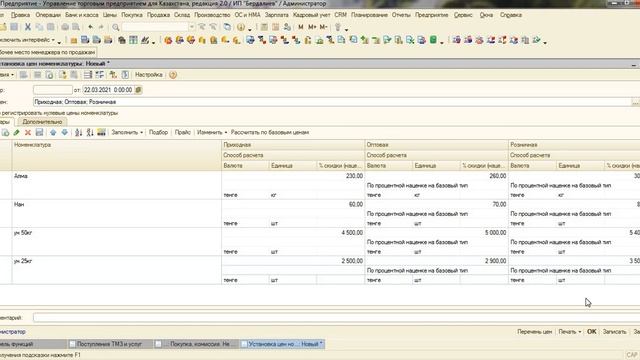Viewport: 640px width, 360px height.
Task: Click the 5 000,00 Оптовая price cell
Action: [x=436, y=233]
